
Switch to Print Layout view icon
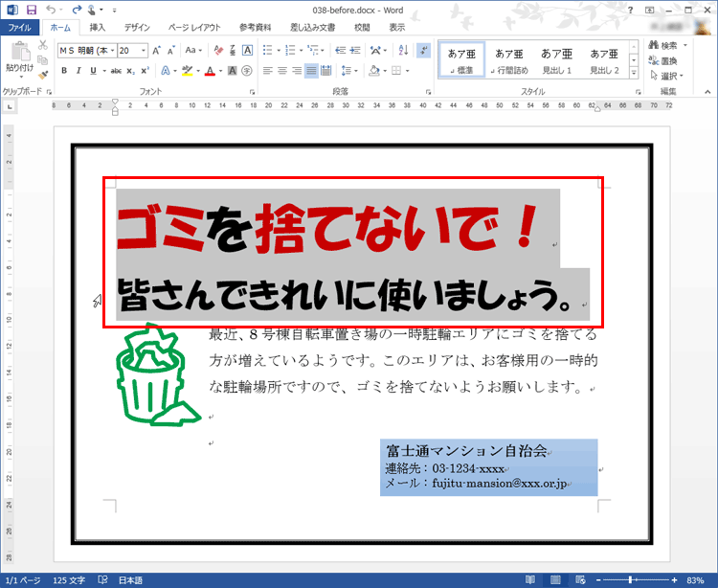pos(555,579)
